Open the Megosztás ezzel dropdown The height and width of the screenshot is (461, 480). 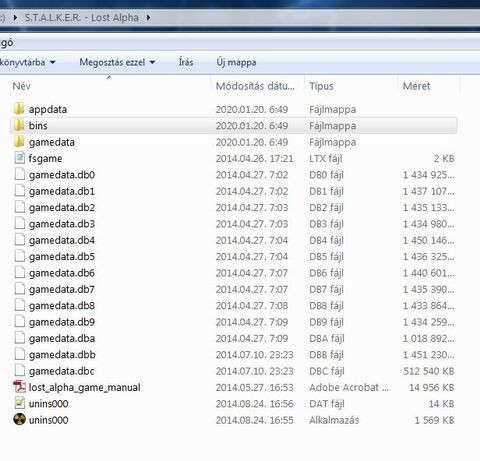click(117, 62)
